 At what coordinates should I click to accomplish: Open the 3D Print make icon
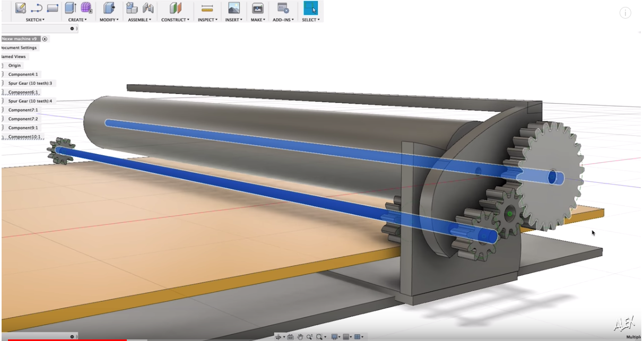point(258,8)
